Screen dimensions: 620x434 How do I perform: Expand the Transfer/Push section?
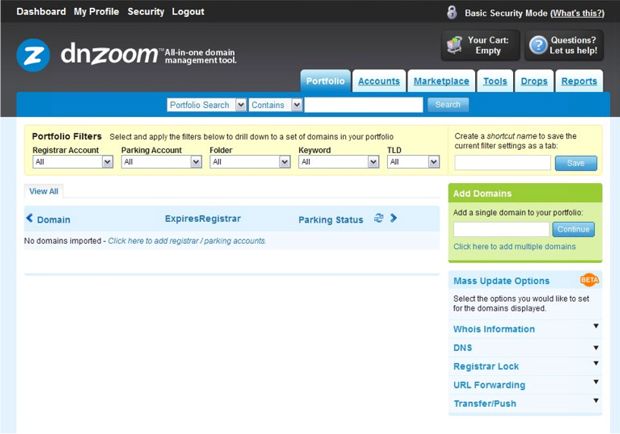[525, 403]
